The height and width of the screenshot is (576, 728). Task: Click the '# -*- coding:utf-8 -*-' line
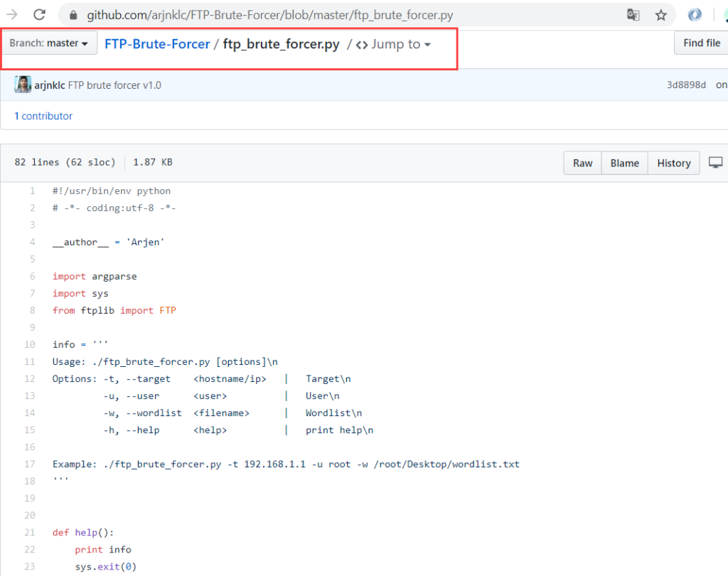[x=114, y=208]
